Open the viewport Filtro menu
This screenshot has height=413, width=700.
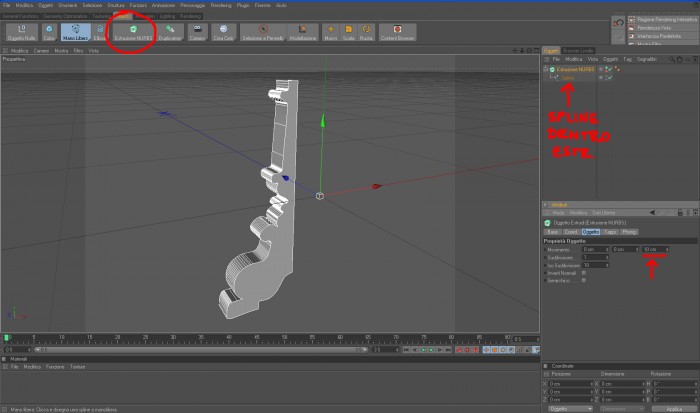click(78, 50)
